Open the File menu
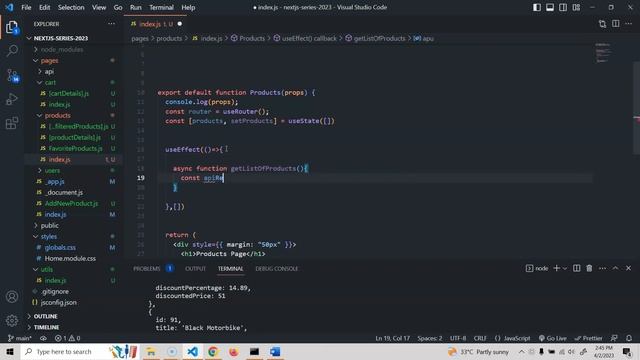This screenshot has height=360, width=640. [26, 7]
